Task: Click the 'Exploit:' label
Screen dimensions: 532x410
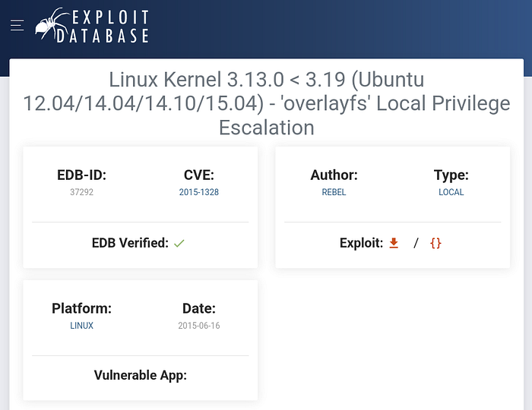Action: point(361,243)
